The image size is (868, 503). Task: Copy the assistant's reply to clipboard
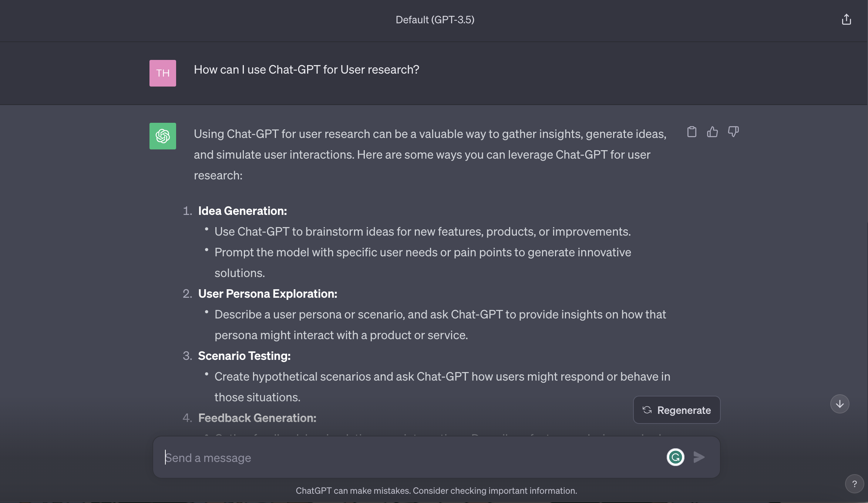tap(692, 132)
